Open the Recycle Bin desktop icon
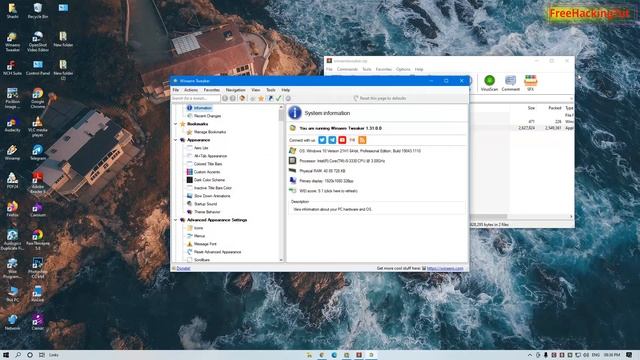Viewport: 640px width, 360px height. pos(38,11)
